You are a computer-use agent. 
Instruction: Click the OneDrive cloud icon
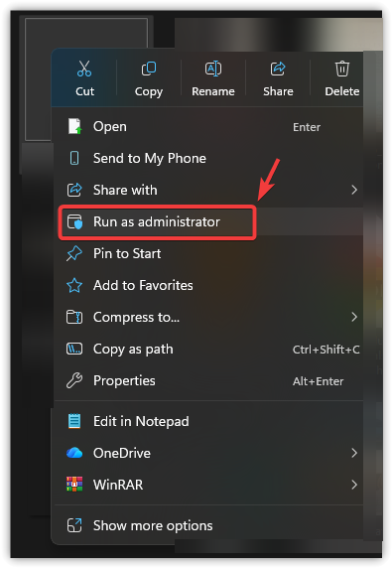[74, 453]
